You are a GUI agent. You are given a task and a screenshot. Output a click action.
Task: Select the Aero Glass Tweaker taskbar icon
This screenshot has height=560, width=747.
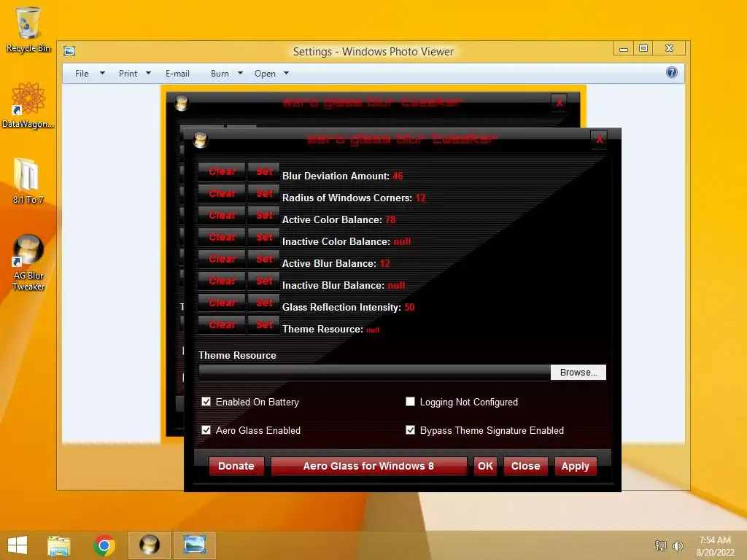(149, 545)
